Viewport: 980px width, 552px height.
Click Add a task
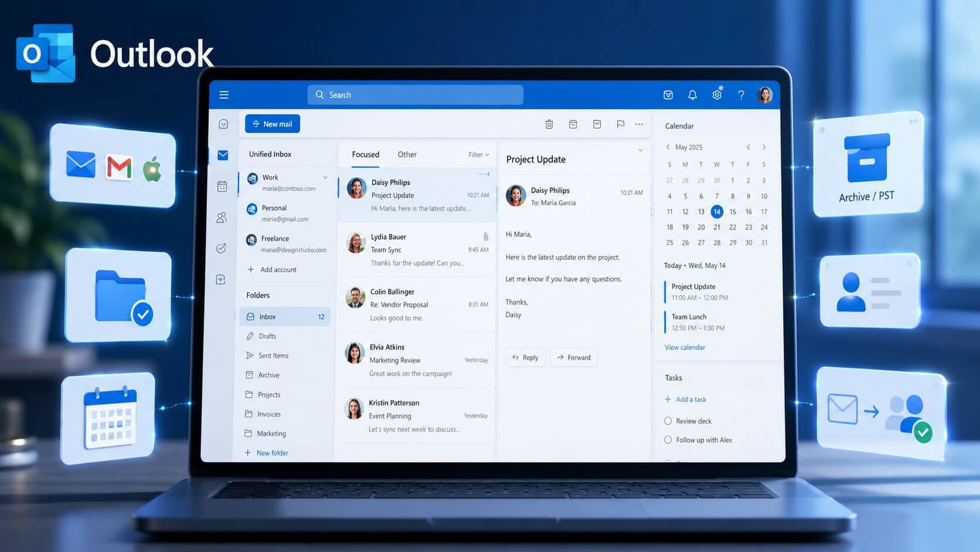click(x=685, y=399)
